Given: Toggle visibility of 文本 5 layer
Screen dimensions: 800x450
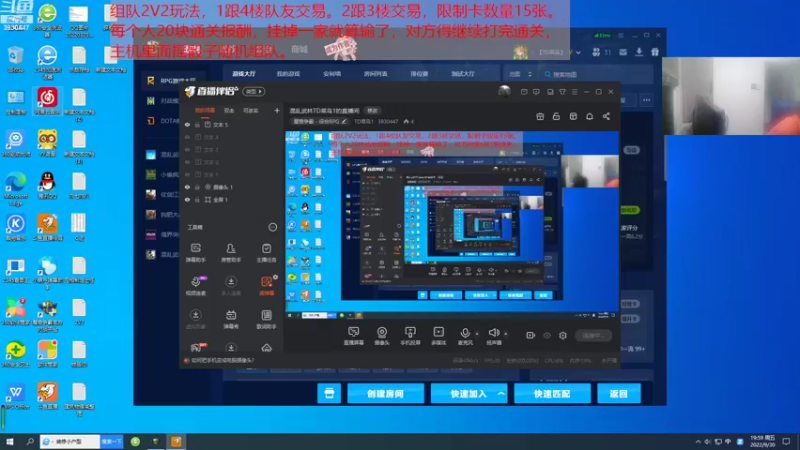Looking at the screenshot, I should pos(187,124).
